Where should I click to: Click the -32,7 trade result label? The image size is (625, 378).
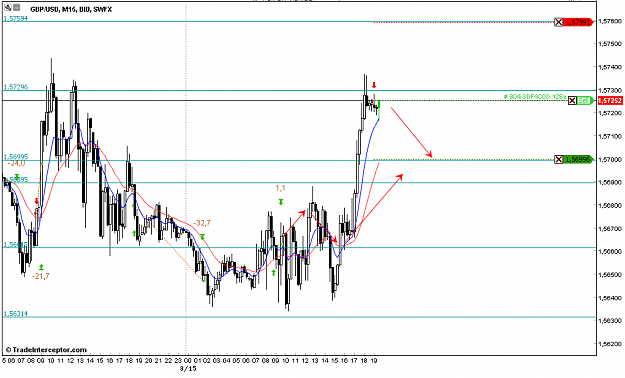coord(202,223)
